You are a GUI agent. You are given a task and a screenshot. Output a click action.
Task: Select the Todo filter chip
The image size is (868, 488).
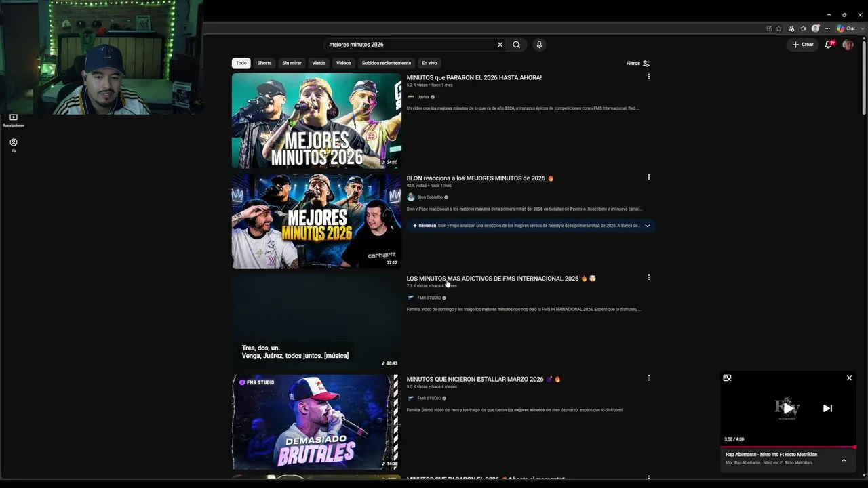point(241,63)
